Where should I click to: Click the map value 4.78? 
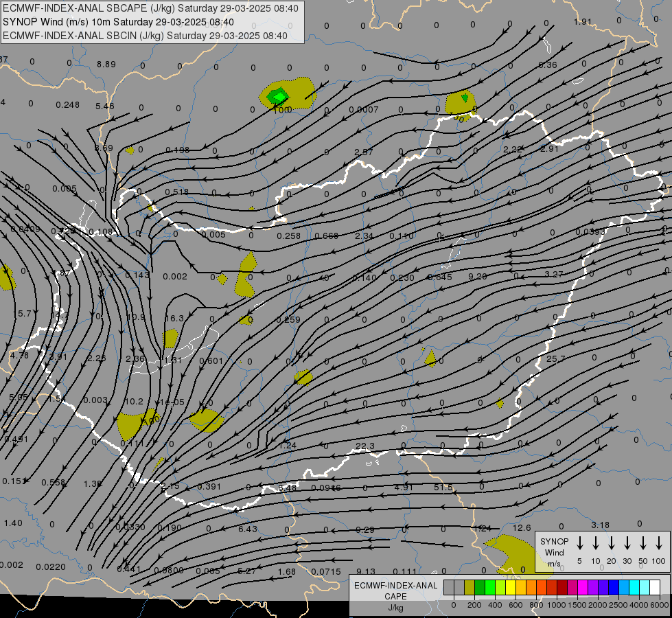(19, 356)
